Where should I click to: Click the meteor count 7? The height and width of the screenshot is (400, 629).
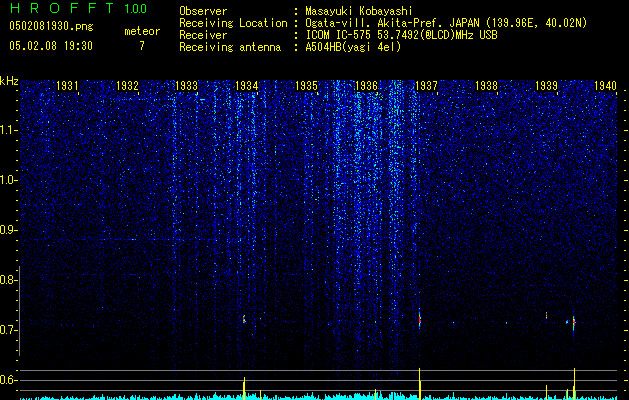142,46
